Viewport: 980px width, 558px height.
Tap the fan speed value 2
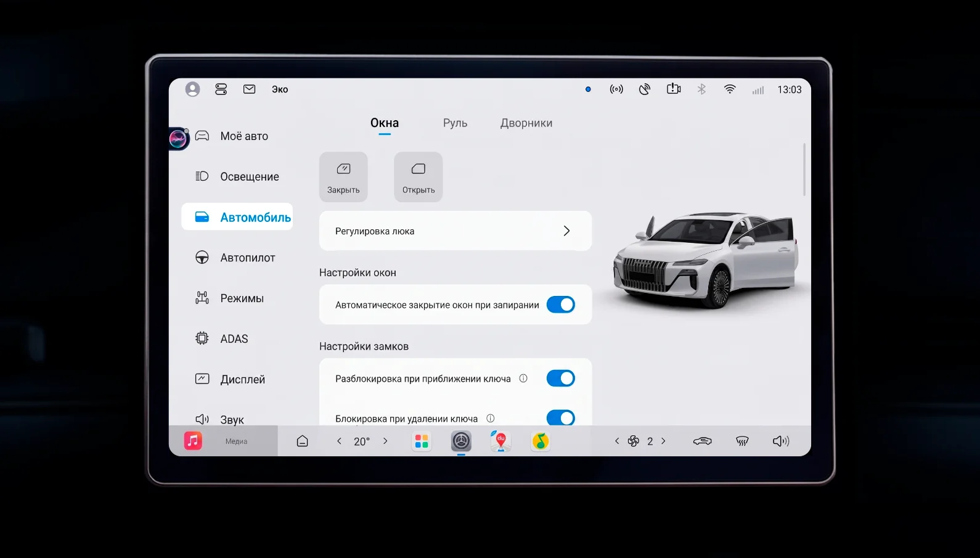(x=650, y=441)
